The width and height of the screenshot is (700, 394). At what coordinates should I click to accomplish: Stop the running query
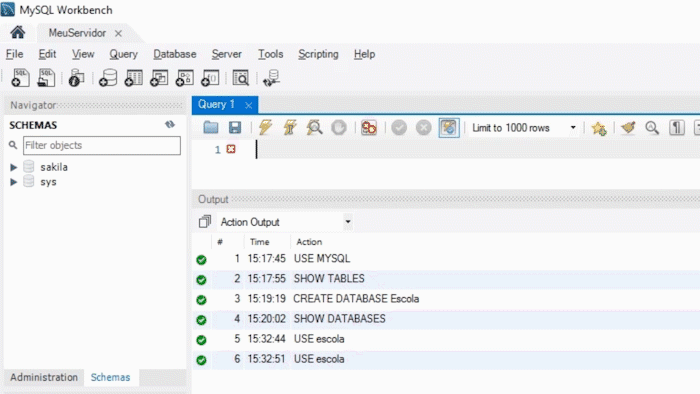point(339,128)
